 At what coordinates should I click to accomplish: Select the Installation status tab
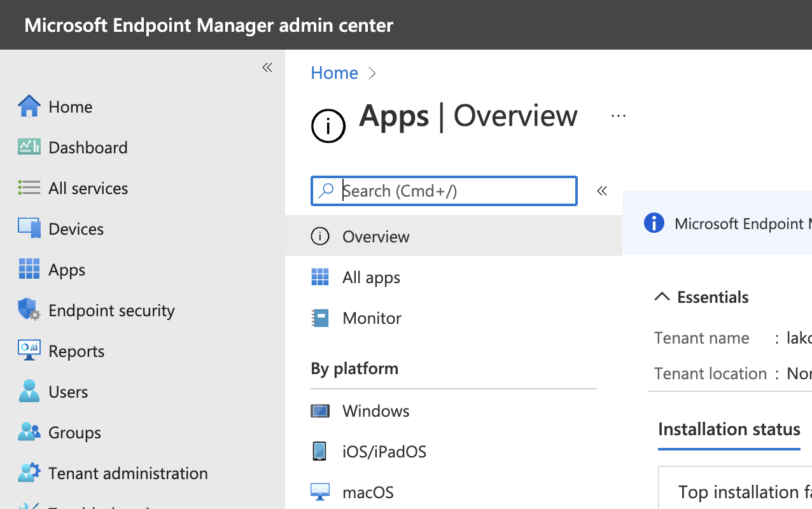(729, 429)
